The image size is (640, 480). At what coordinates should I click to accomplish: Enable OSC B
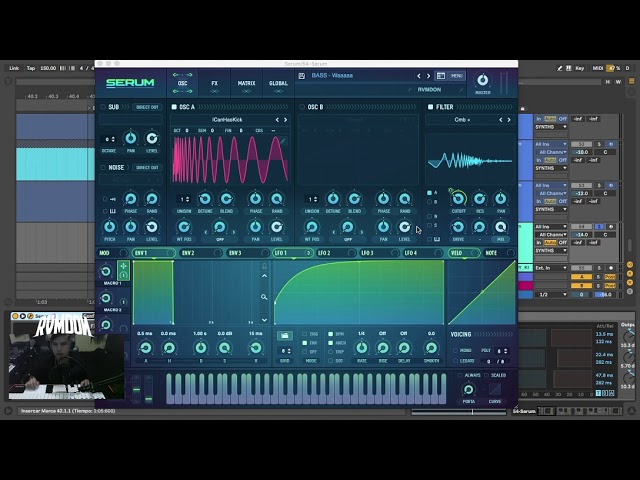point(302,107)
